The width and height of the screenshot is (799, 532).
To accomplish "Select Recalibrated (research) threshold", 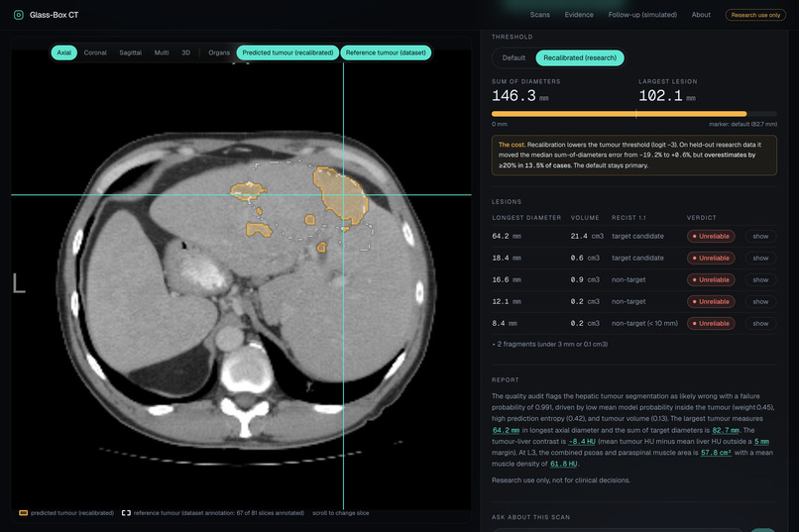I will point(580,58).
